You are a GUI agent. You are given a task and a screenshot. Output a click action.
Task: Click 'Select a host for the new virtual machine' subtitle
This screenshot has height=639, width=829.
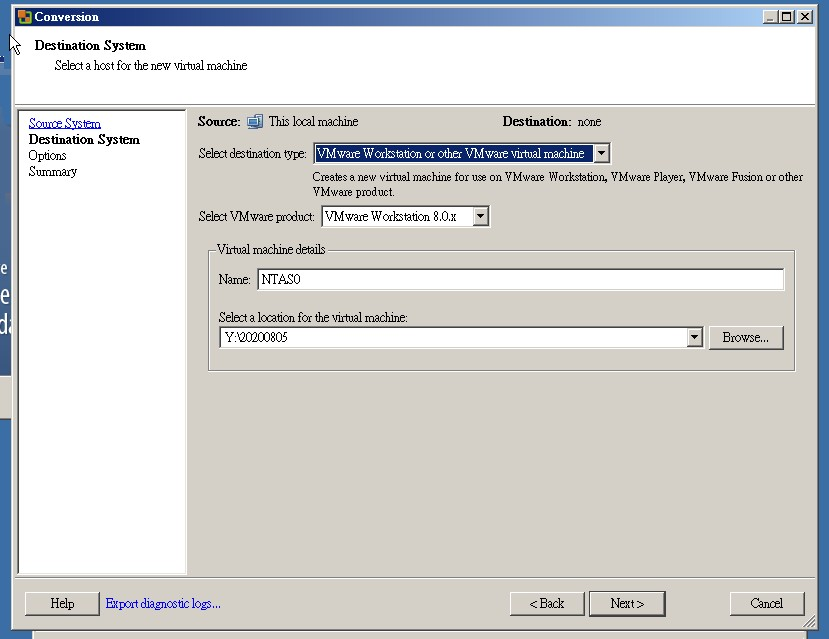pos(151,66)
